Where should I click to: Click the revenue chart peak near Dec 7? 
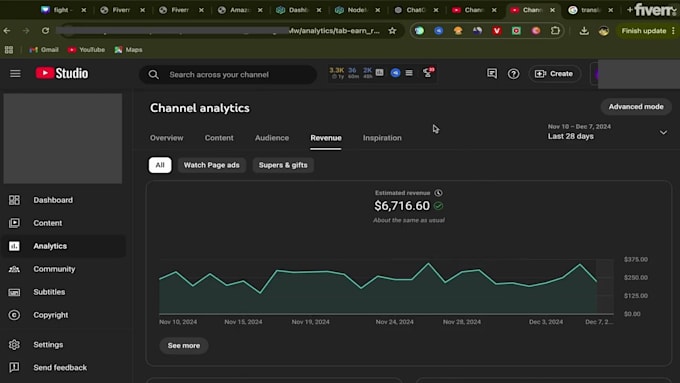pos(580,264)
